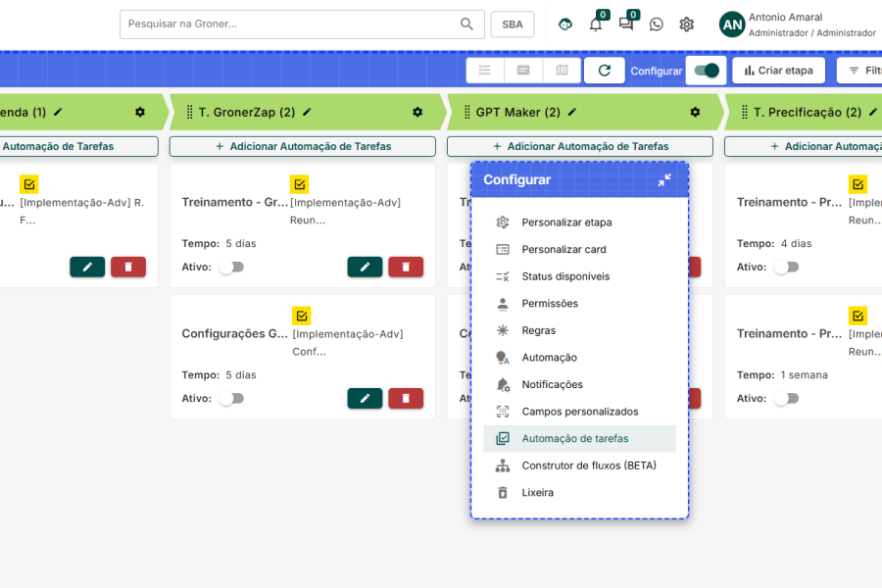Toggle the Configurar switch off

pyautogui.click(x=705, y=71)
